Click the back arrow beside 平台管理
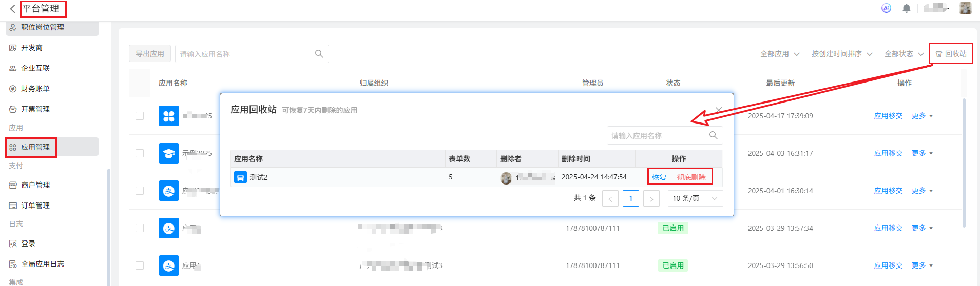Image resolution: width=980 pixels, height=286 pixels. click(x=13, y=9)
